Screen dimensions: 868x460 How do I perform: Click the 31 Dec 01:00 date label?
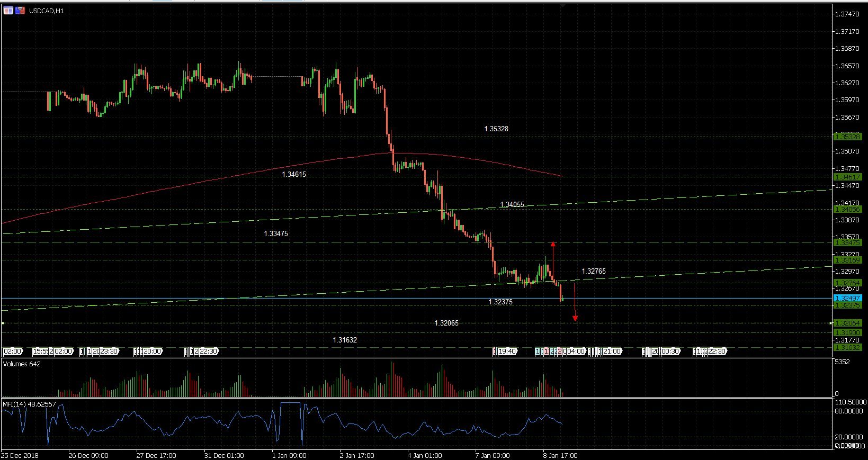pos(224,455)
